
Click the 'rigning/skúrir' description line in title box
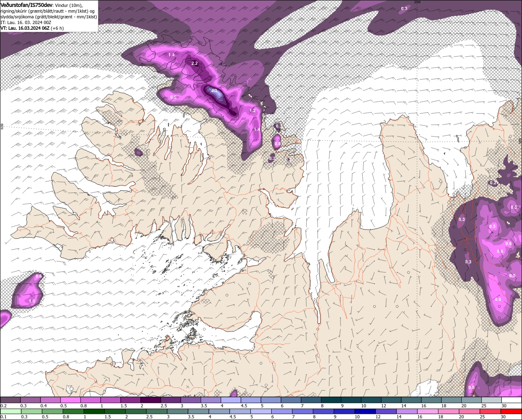tap(48, 11)
